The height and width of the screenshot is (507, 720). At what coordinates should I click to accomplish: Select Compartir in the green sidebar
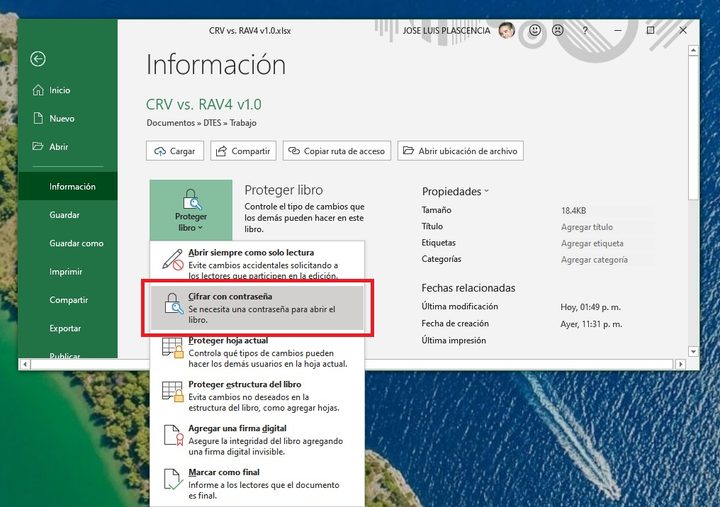[68, 300]
